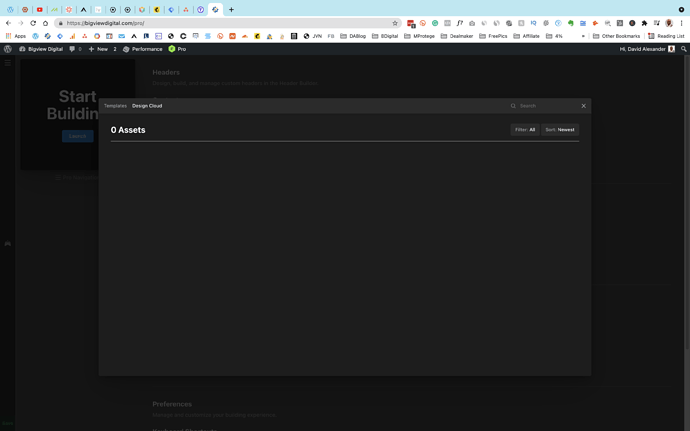Image resolution: width=690 pixels, height=431 pixels.
Task: Switch to the YouTube browser tab
Action: [x=40, y=9]
